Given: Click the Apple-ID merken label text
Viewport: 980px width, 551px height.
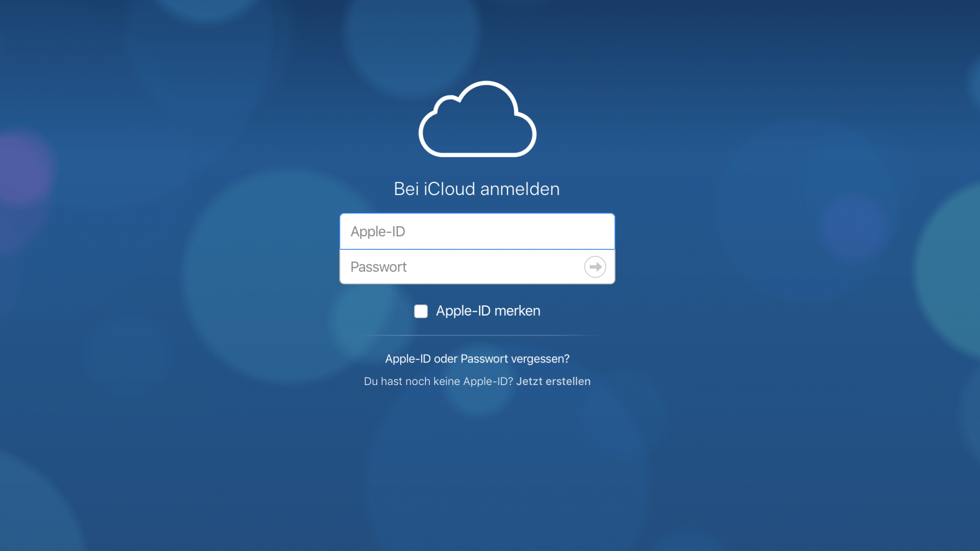Looking at the screenshot, I should (488, 310).
